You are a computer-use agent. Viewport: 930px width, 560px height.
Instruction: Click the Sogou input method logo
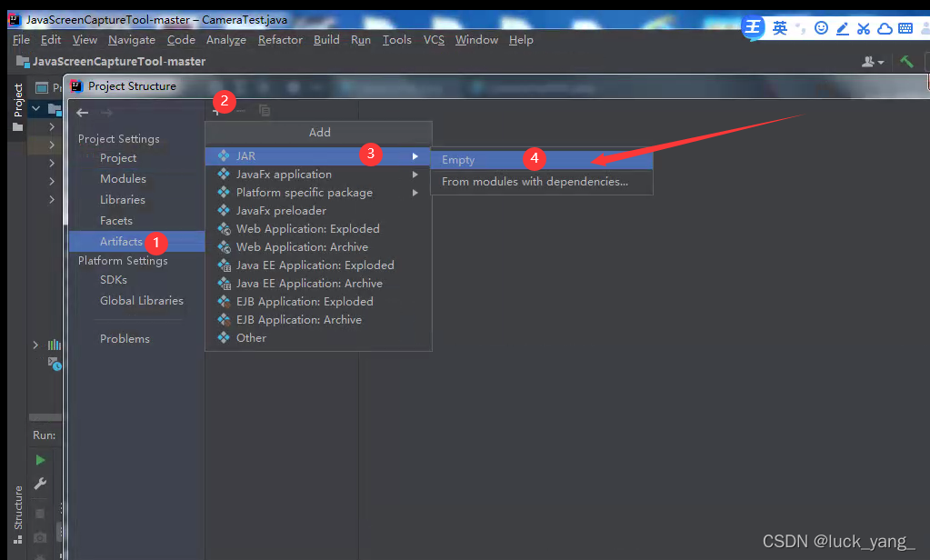click(x=754, y=27)
